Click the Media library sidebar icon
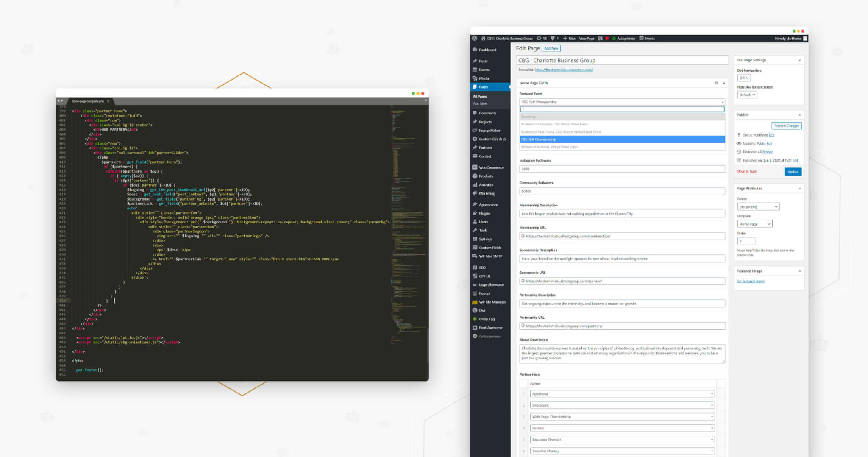The height and width of the screenshot is (457, 868). [x=475, y=78]
